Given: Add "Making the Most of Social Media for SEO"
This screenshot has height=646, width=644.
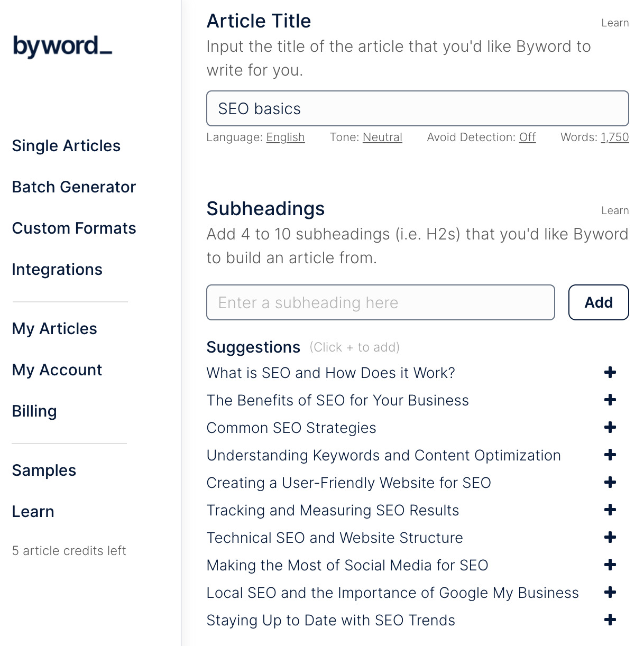Looking at the screenshot, I should pyautogui.click(x=610, y=565).
